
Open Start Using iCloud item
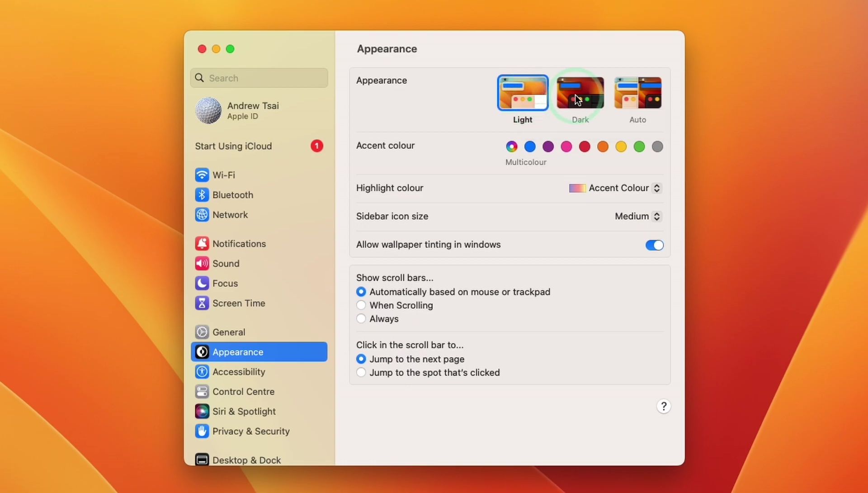coord(259,146)
